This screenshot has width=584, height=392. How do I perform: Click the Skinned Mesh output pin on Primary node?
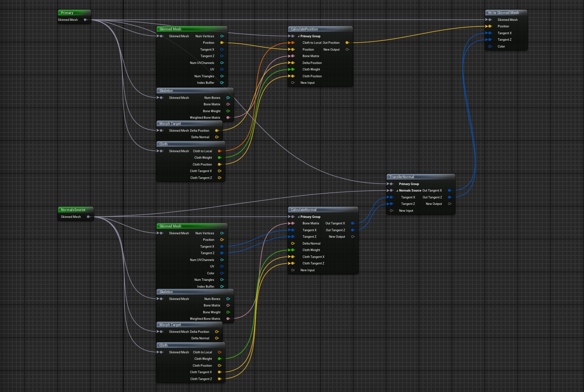click(85, 20)
